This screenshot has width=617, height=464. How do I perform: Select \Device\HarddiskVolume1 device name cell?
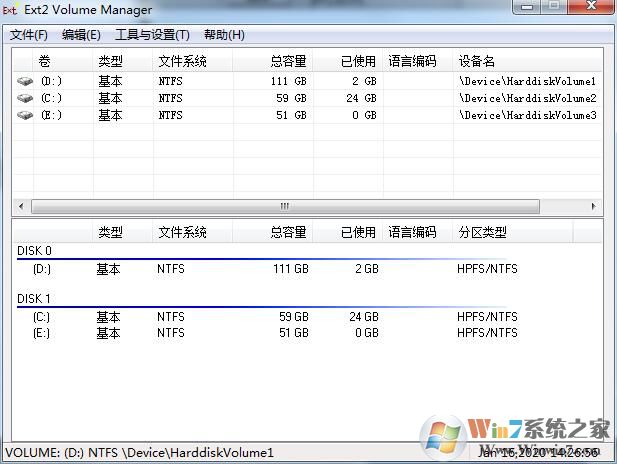(x=527, y=81)
